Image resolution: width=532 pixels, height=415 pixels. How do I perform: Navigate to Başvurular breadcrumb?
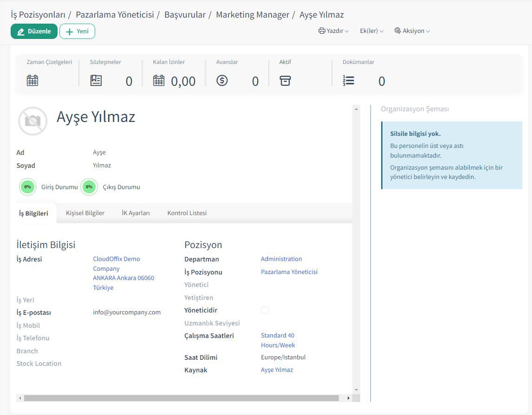(x=185, y=15)
